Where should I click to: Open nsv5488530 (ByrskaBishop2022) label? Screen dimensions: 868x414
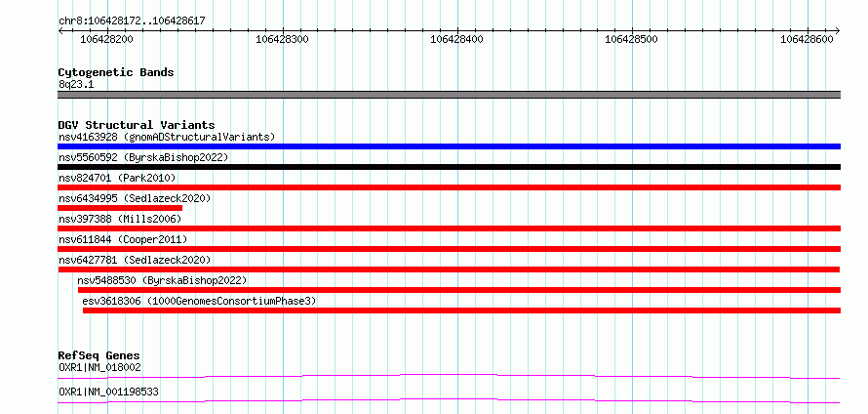point(162,280)
